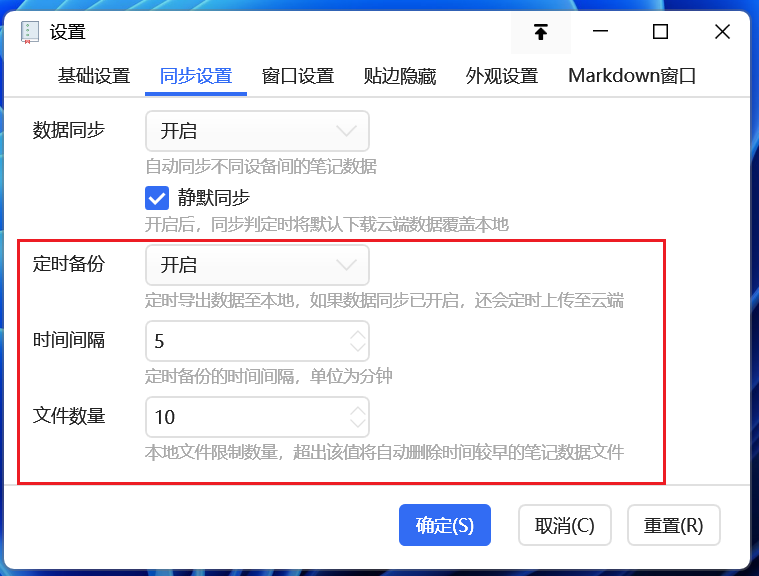The image size is (759, 576).
Task: Minimize the 设置 window
Action: coord(600,32)
